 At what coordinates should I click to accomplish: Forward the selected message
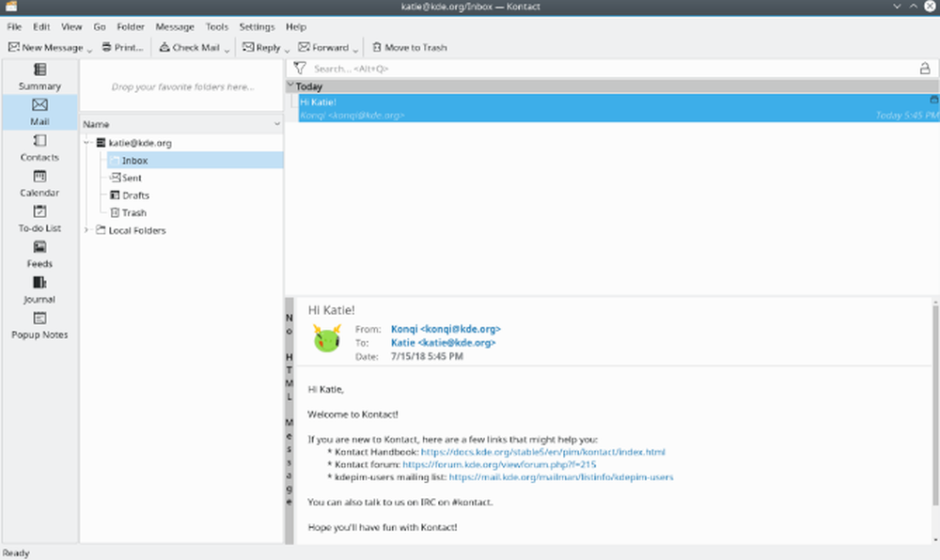tap(323, 47)
